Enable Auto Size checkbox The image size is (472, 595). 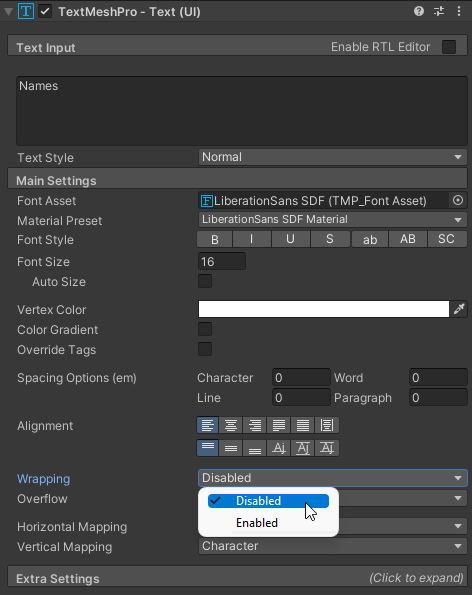coord(205,282)
